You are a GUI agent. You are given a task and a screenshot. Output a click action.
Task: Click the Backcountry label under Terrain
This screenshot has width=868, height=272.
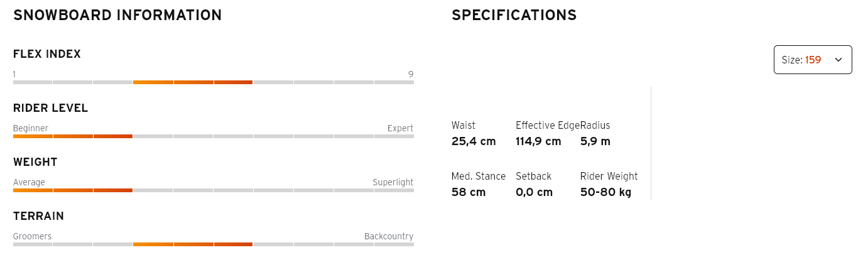tap(389, 236)
